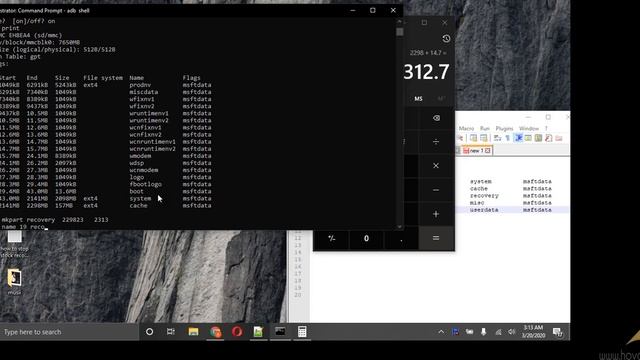
Task: Click the "wmodem" row in partition table
Action: point(106,156)
